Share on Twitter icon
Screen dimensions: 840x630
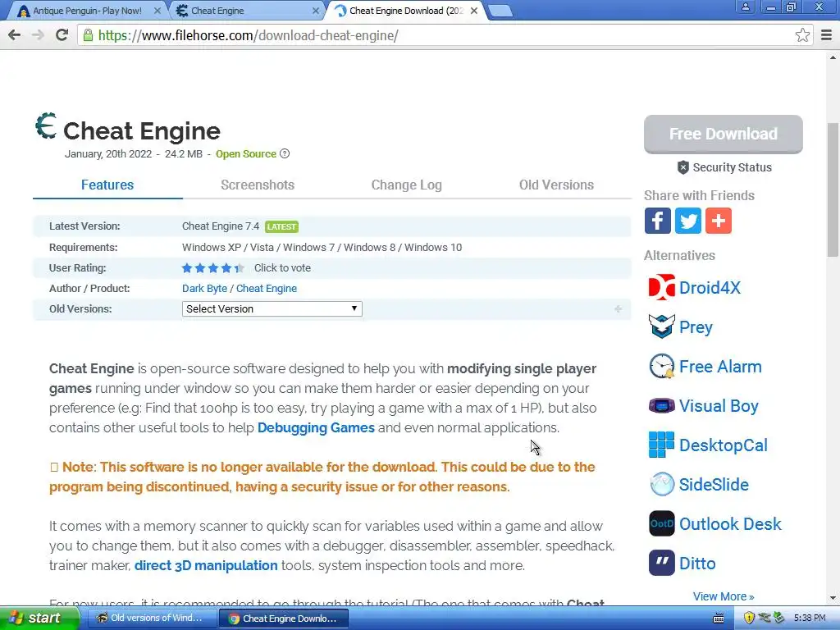(x=688, y=220)
